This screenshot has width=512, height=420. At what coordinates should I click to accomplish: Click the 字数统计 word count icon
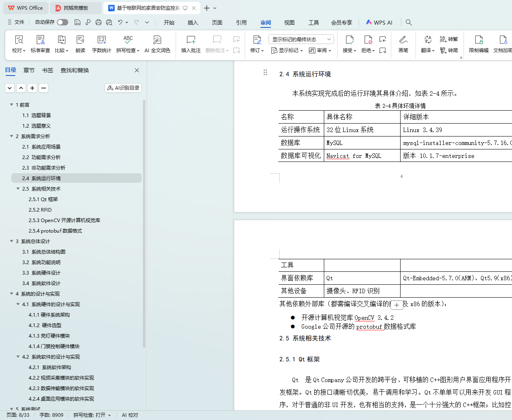(x=101, y=40)
